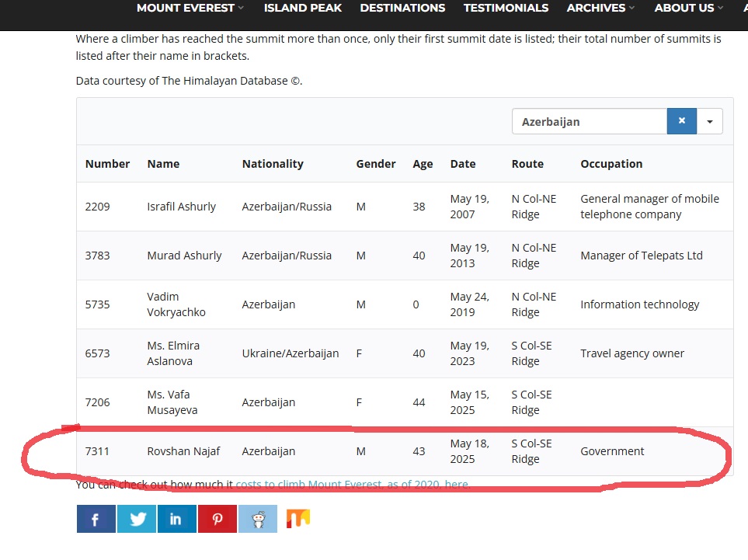
Task: Select the Manager of Telepats Ltd cell
Action: click(x=641, y=256)
